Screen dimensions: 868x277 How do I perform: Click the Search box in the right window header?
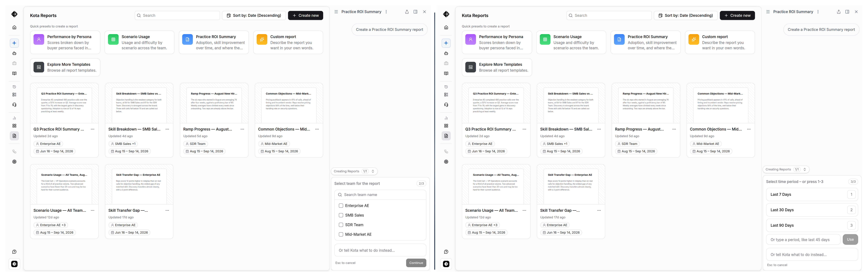609,16
